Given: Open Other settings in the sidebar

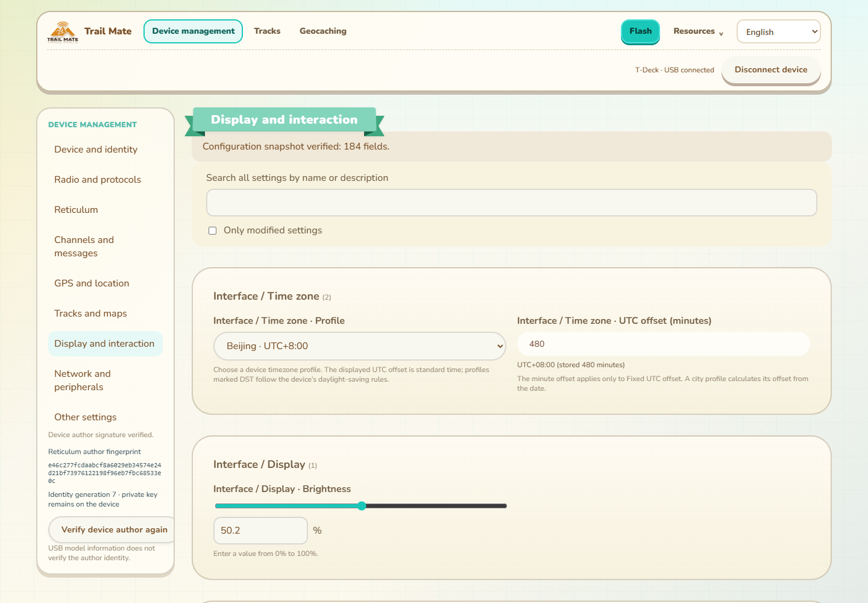Looking at the screenshot, I should 105,417.
